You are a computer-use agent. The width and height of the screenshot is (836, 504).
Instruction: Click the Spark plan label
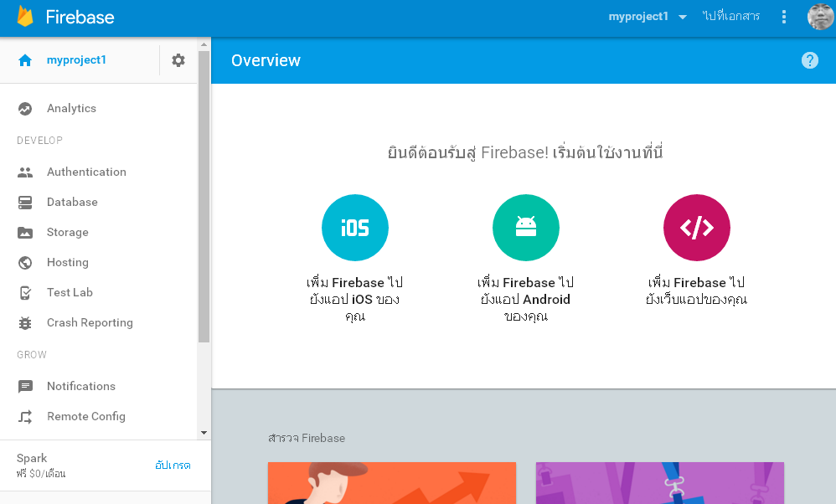coord(32,458)
